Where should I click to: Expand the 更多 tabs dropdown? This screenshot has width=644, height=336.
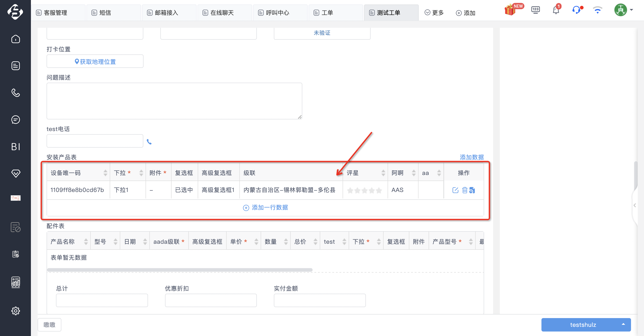pyautogui.click(x=434, y=13)
